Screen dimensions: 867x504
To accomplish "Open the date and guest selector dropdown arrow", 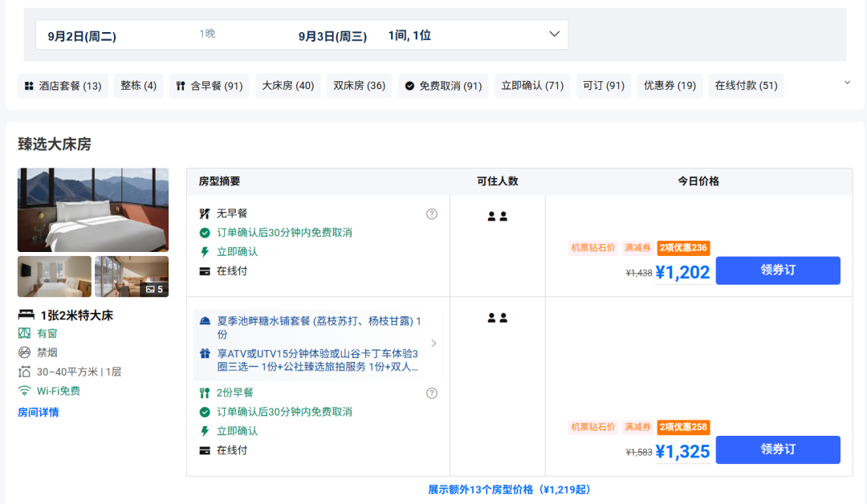I will (x=554, y=35).
